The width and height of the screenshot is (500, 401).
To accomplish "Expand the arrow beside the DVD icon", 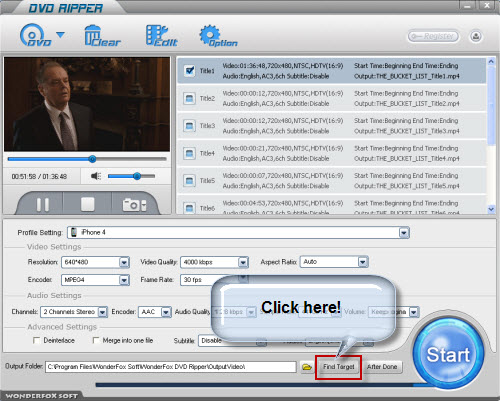I will [x=60, y=35].
